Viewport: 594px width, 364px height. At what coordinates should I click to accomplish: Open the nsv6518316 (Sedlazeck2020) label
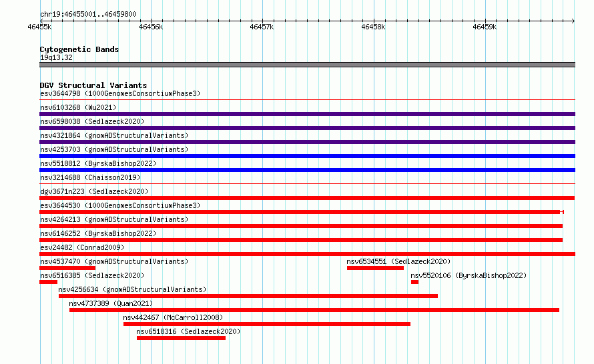[x=188, y=331]
